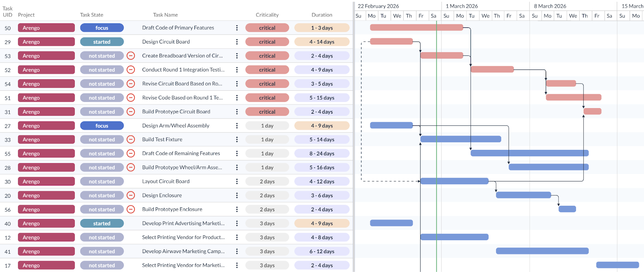
Task: Toggle the focus state on task 50
Action: (x=102, y=28)
